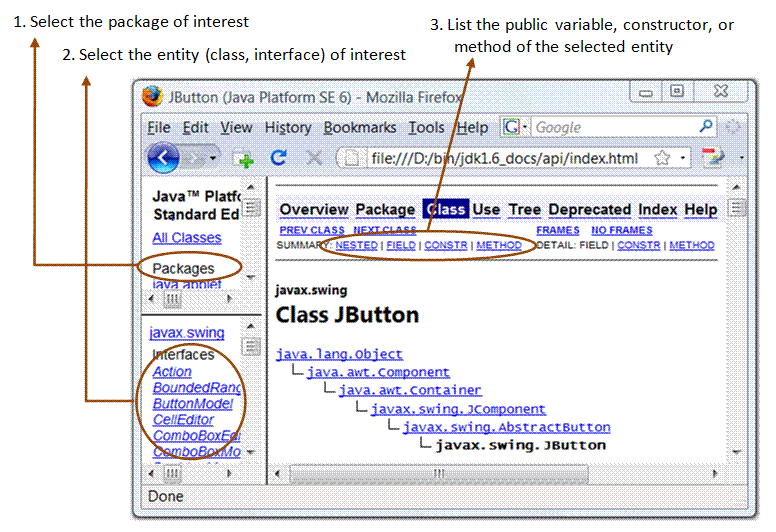Click the search magnifier icon in the Google box
The width and height of the screenshot is (776, 532).
[707, 127]
